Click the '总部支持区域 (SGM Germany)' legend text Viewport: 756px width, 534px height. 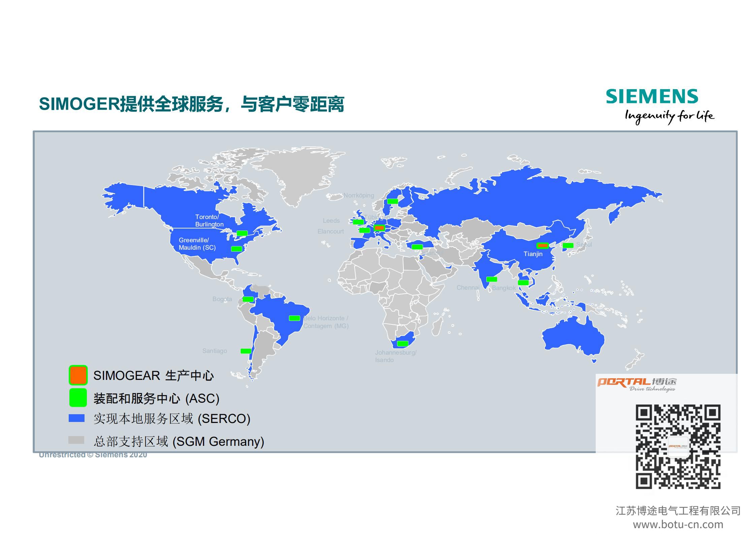click(x=179, y=441)
